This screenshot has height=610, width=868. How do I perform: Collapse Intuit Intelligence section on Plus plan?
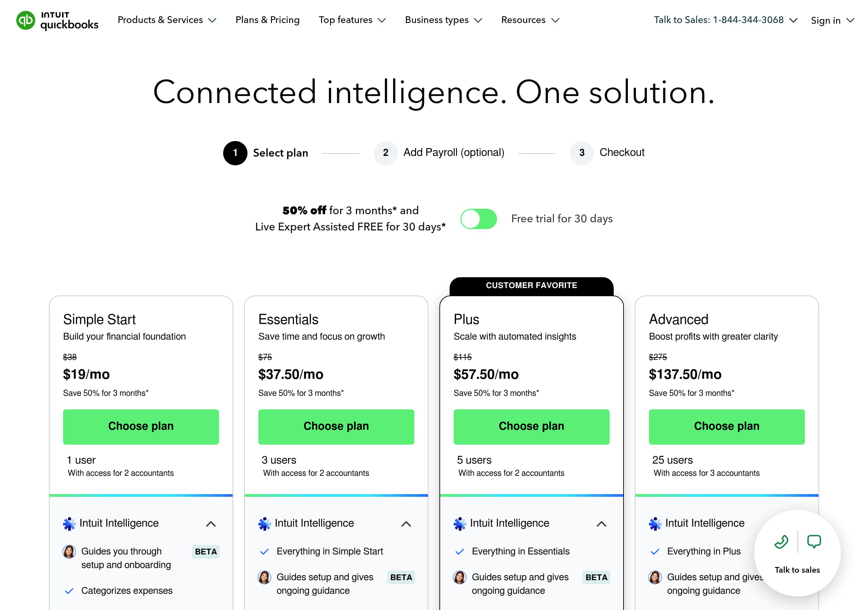click(601, 524)
